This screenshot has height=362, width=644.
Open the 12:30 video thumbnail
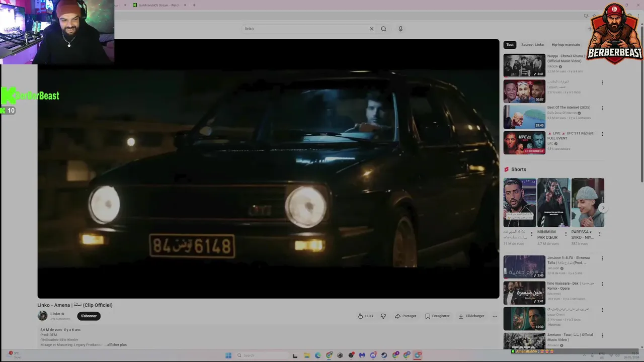coord(524,318)
